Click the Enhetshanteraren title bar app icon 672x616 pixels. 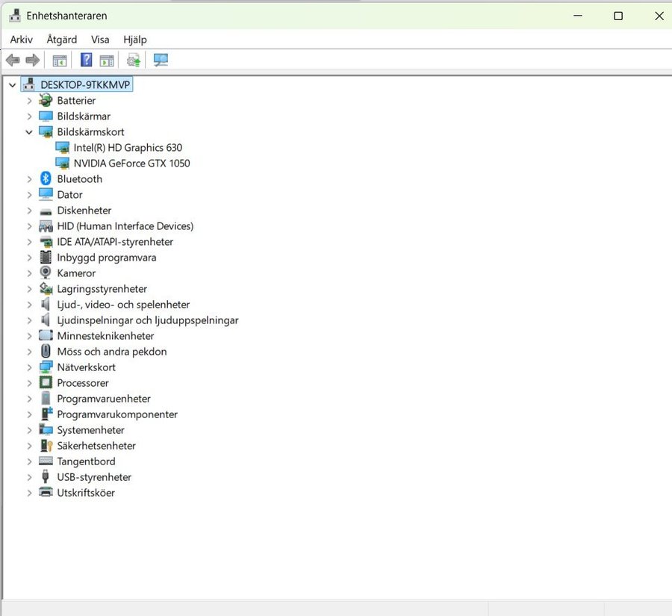tap(15, 16)
